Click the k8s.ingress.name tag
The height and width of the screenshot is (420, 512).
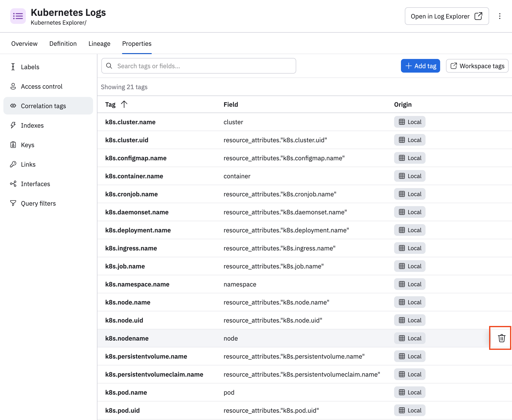coord(131,248)
